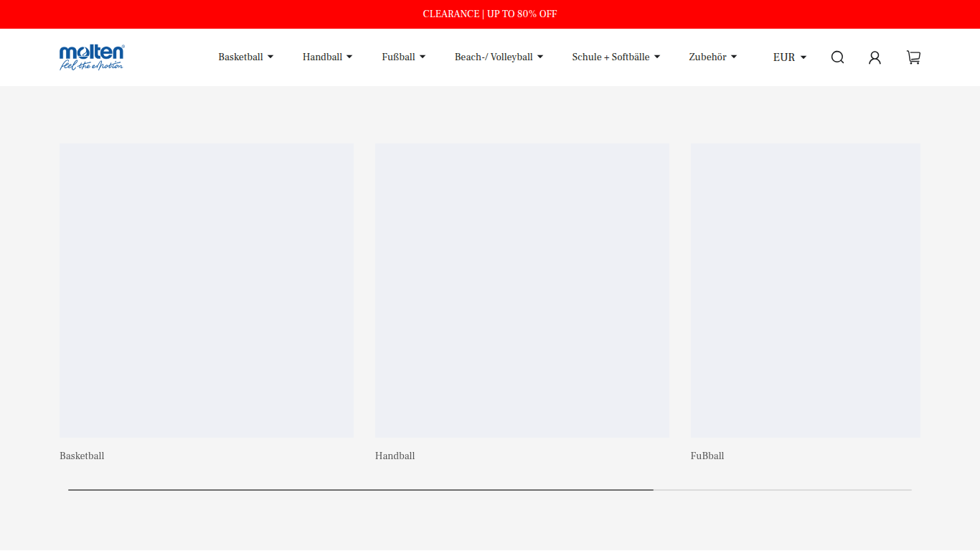Expand the Schule + Softbälle menu

616,57
